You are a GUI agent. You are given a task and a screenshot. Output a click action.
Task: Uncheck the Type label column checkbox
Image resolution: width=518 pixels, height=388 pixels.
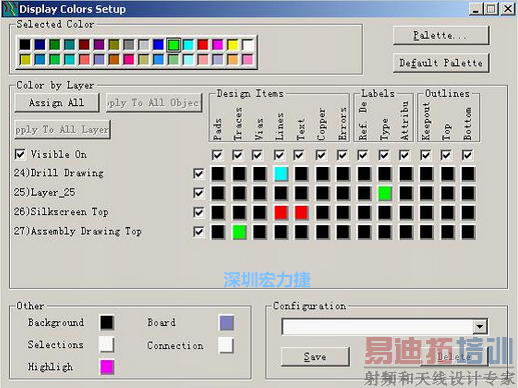coord(384,155)
